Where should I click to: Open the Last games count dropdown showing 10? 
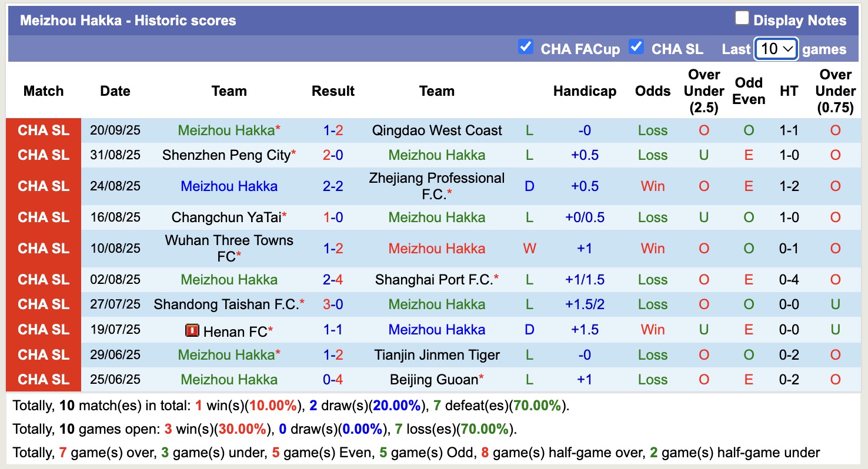click(x=776, y=49)
